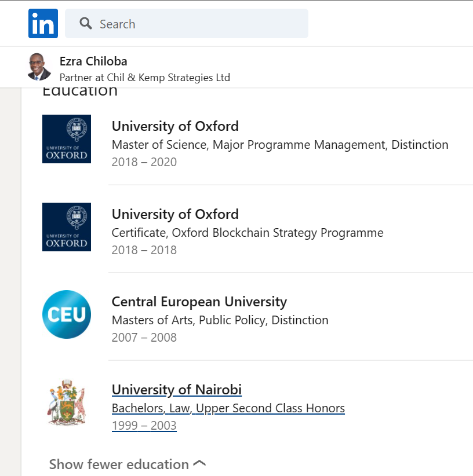
Task: Click the chevron beside Show fewer education
Action: coord(199,464)
